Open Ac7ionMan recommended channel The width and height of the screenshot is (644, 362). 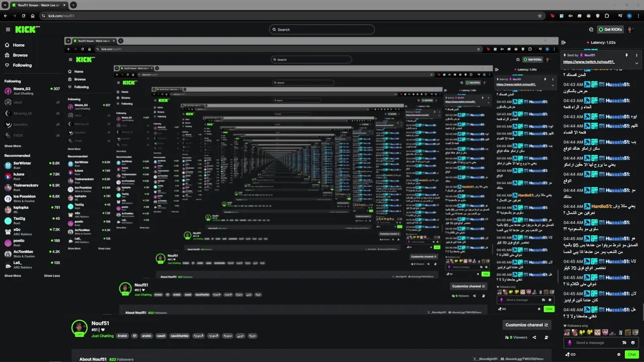tap(31, 253)
